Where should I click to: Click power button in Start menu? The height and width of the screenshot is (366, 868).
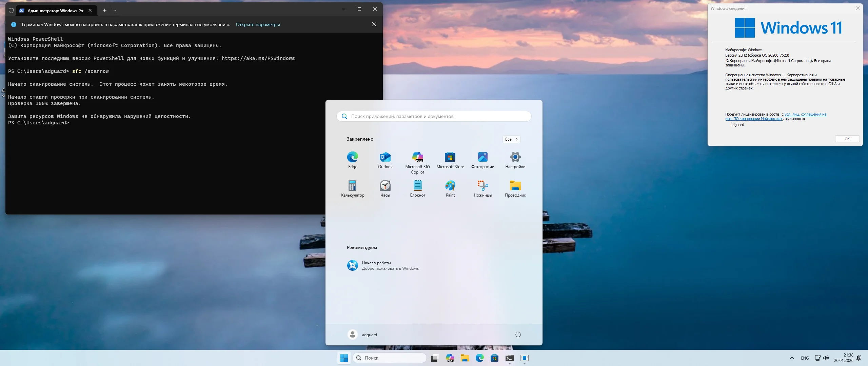(x=518, y=334)
